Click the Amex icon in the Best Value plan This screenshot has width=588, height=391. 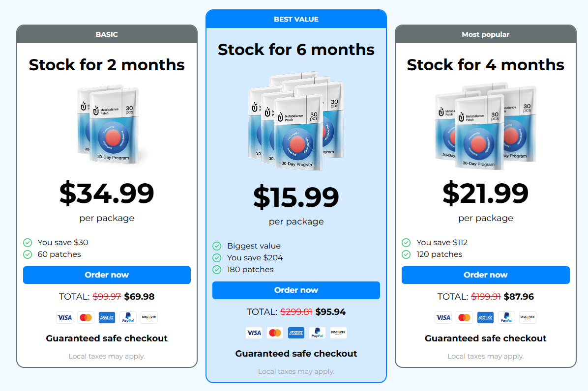296,333
